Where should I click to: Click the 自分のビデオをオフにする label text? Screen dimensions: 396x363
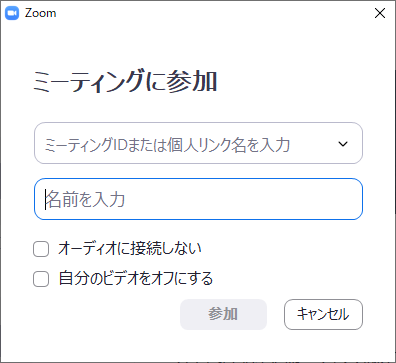(x=136, y=279)
